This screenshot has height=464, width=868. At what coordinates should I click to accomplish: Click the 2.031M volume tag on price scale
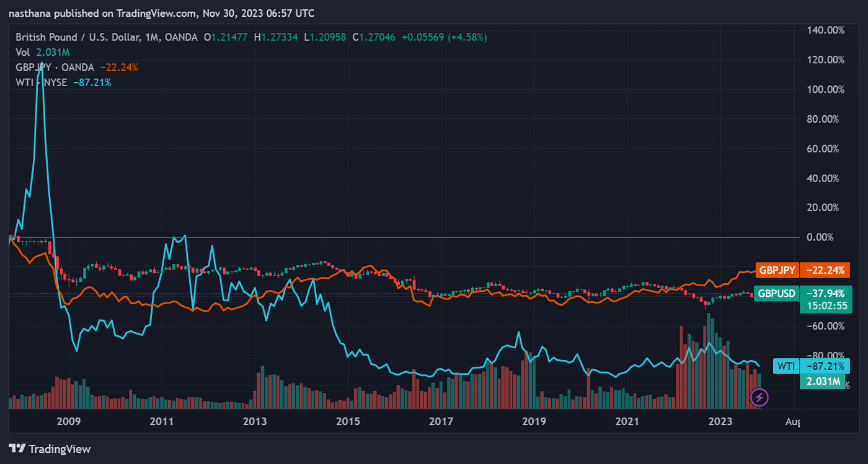823,382
